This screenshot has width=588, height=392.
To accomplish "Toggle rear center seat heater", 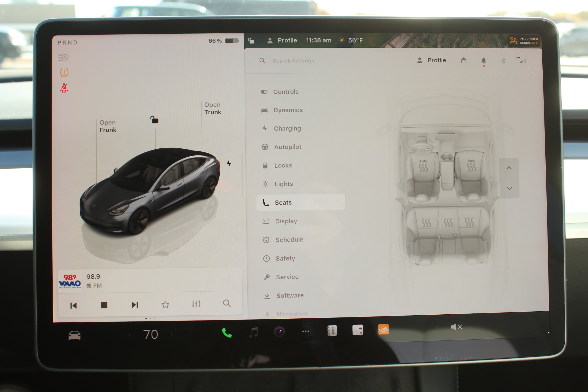I will [448, 222].
